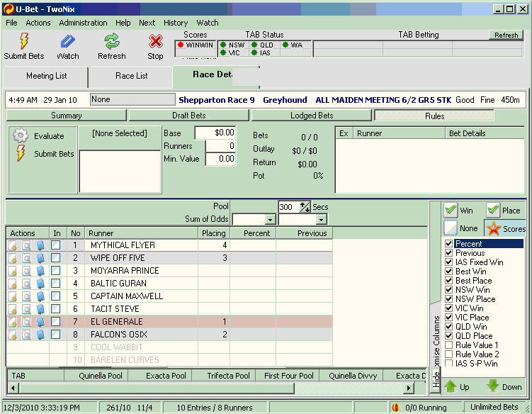Select the Draft Bets tab

[x=188, y=116]
